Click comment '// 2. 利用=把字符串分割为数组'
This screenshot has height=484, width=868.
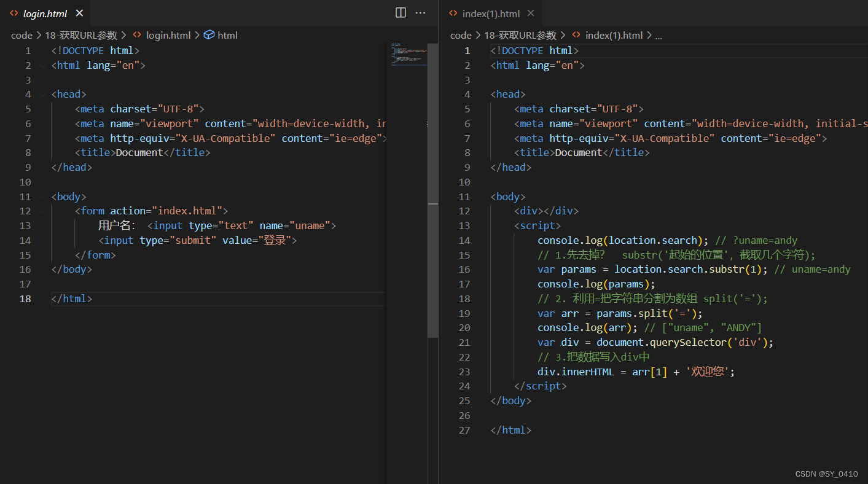click(617, 299)
